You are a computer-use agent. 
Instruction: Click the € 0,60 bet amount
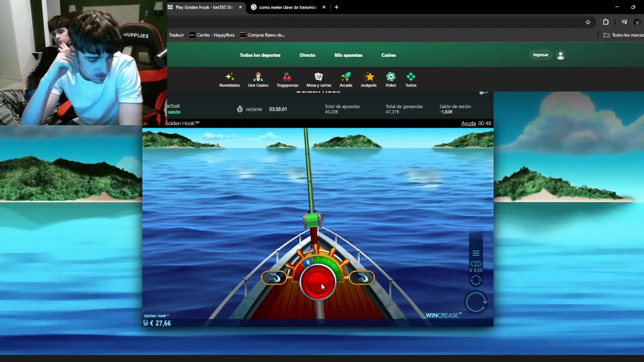click(476, 270)
